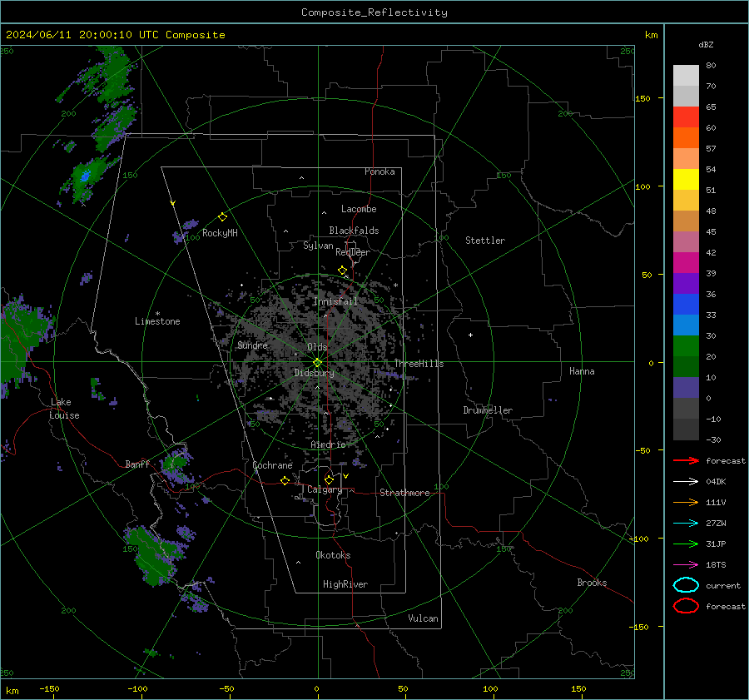Click the Ponoka label
749x700 pixels.
pos(379,171)
